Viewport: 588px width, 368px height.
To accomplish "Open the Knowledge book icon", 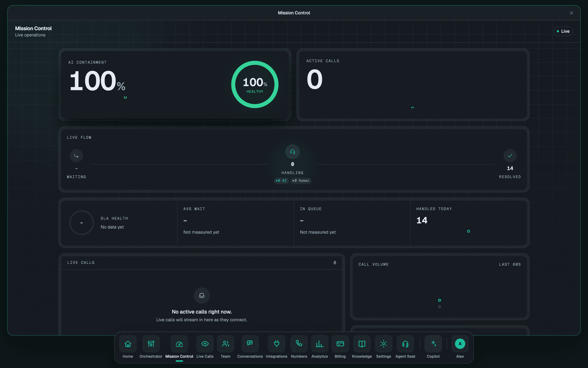I will [362, 343].
